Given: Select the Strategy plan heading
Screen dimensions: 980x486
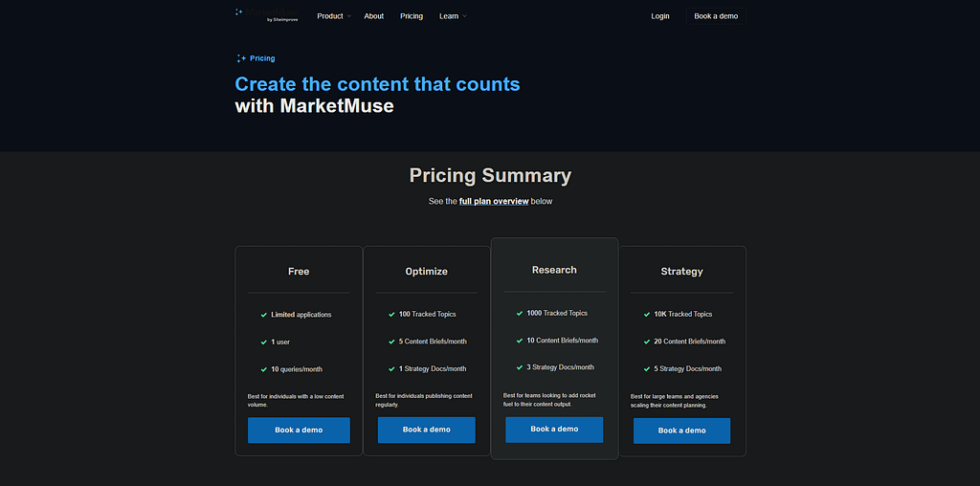Looking at the screenshot, I should [681, 271].
